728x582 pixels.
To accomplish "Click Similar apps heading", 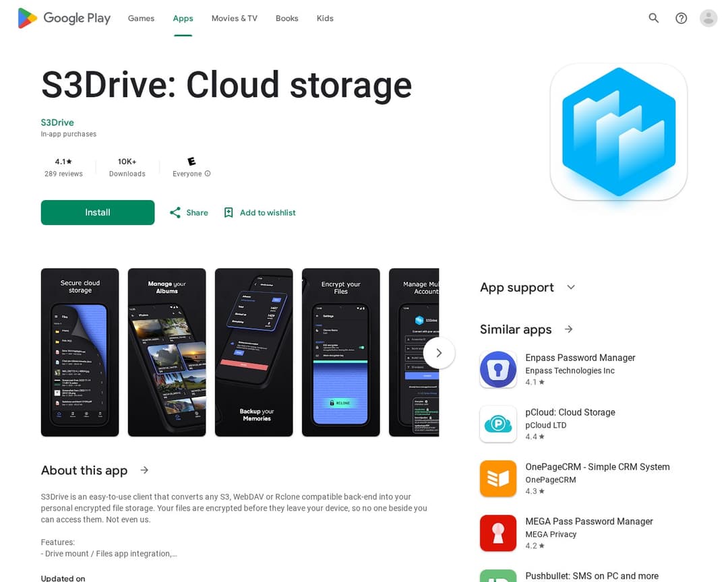I will [x=516, y=329].
